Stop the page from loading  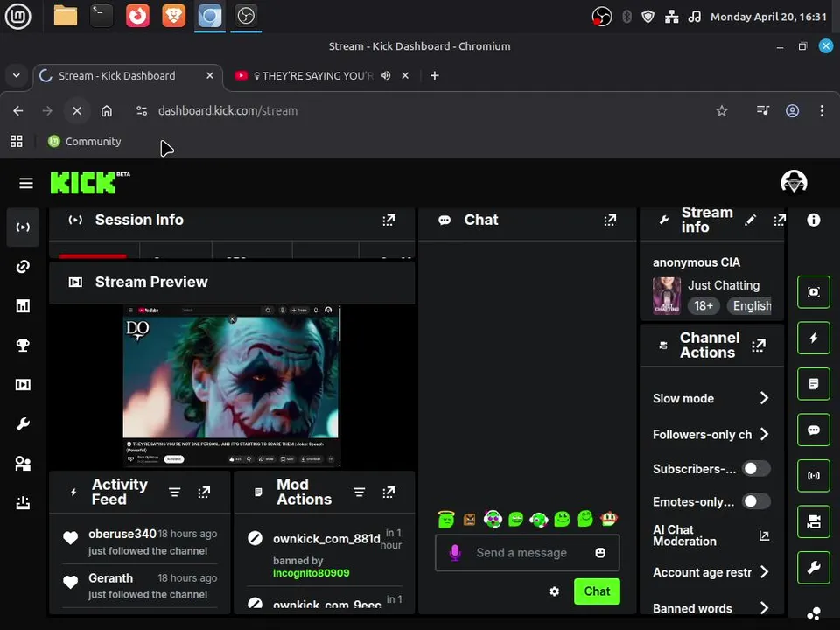(77, 110)
